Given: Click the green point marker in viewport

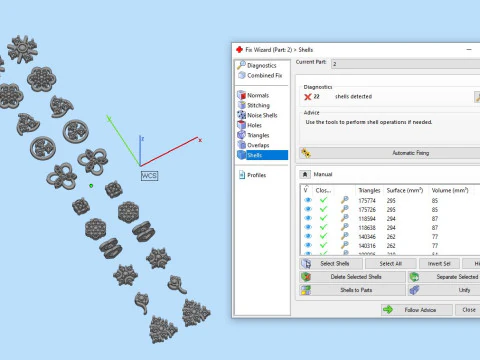Looking at the screenshot, I should coord(91,186).
